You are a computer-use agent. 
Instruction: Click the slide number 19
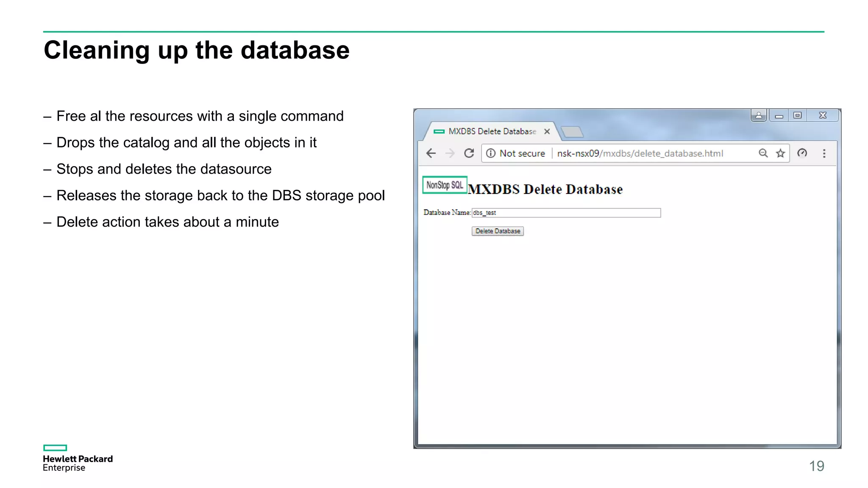click(x=817, y=466)
